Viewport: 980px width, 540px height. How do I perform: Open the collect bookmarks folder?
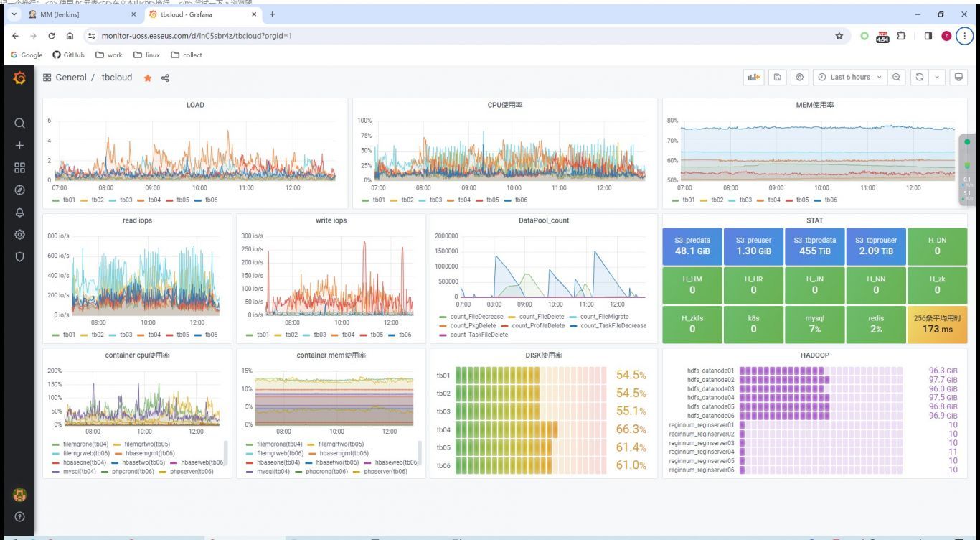tap(187, 55)
